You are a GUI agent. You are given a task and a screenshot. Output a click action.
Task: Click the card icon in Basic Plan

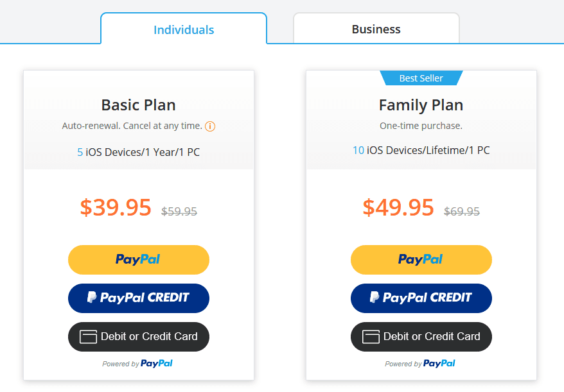click(x=88, y=337)
